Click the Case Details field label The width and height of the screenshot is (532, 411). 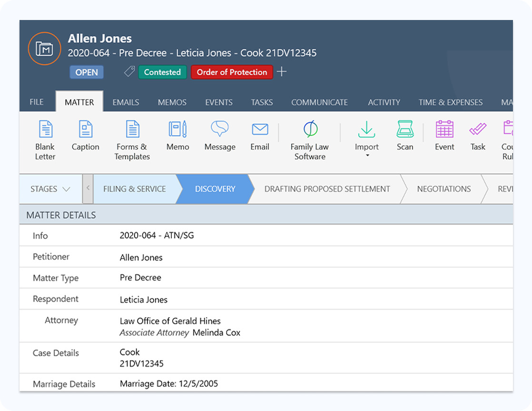(56, 353)
